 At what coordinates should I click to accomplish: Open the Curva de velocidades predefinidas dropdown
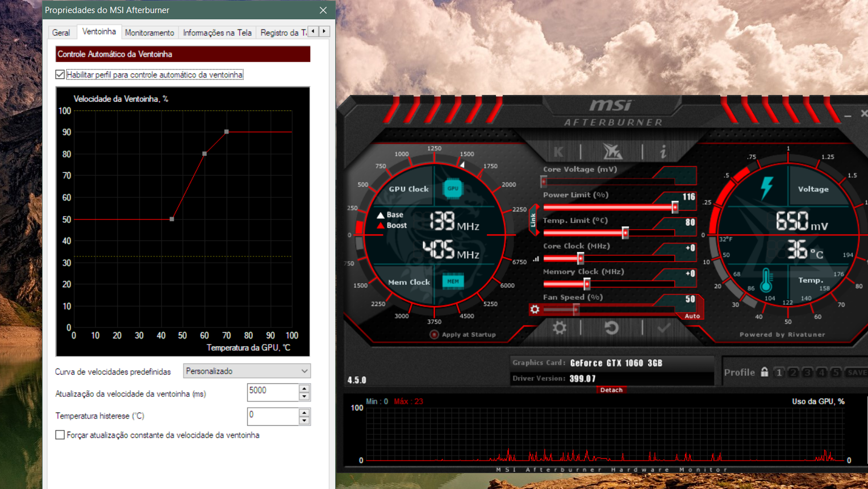247,371
